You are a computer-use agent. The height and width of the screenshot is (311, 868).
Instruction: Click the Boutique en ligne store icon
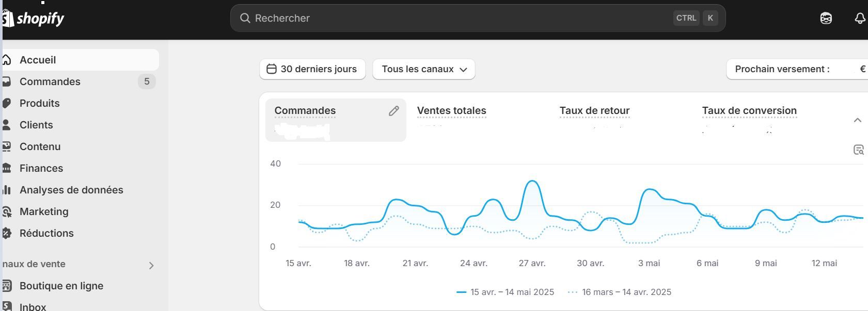coord(7,286)
